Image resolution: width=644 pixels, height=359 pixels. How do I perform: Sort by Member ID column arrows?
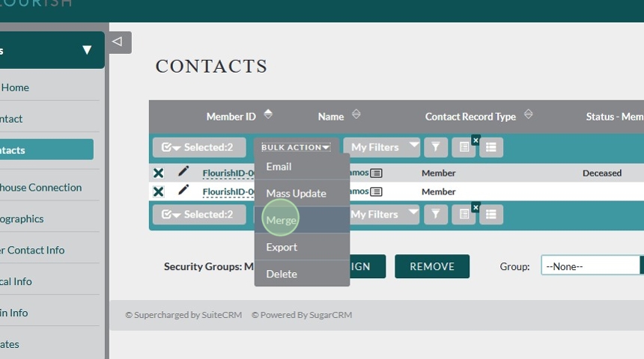[268, 115]
